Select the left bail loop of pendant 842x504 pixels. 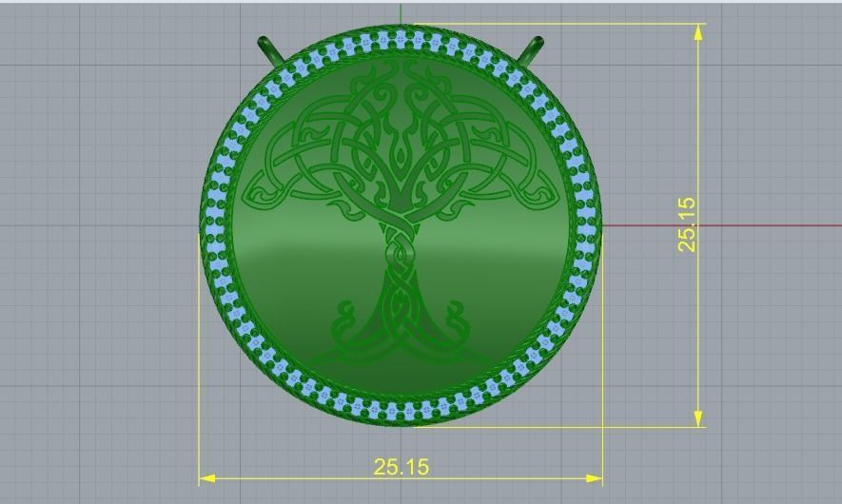[272, 49]
